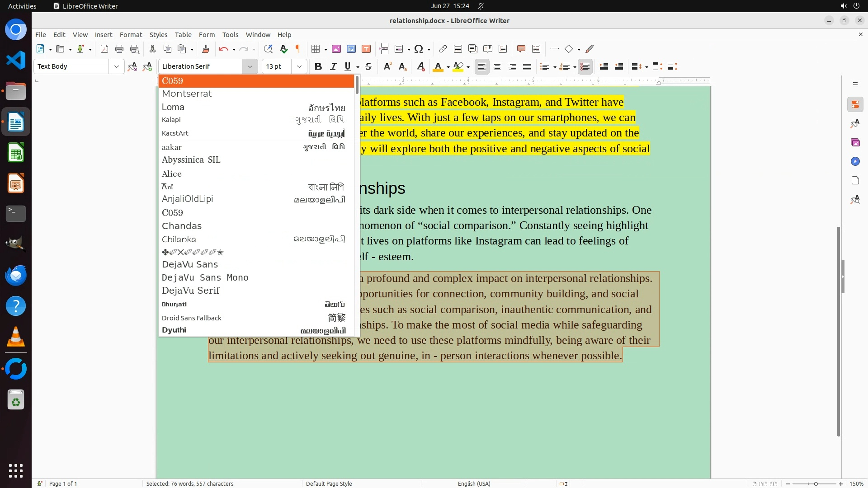Open the Format menu
This screenshot has height=488, width=868.
[x=131, y=34]
